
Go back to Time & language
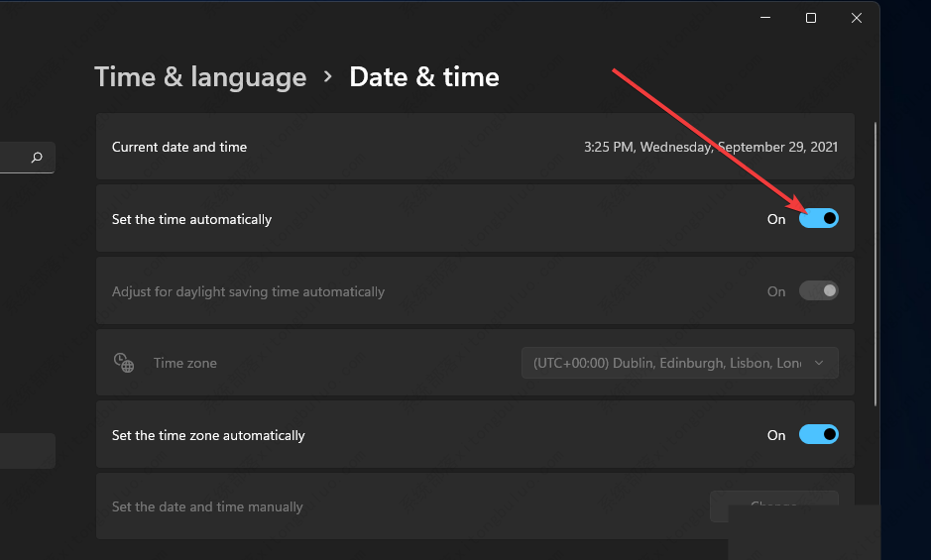click(x=200, y=77)
